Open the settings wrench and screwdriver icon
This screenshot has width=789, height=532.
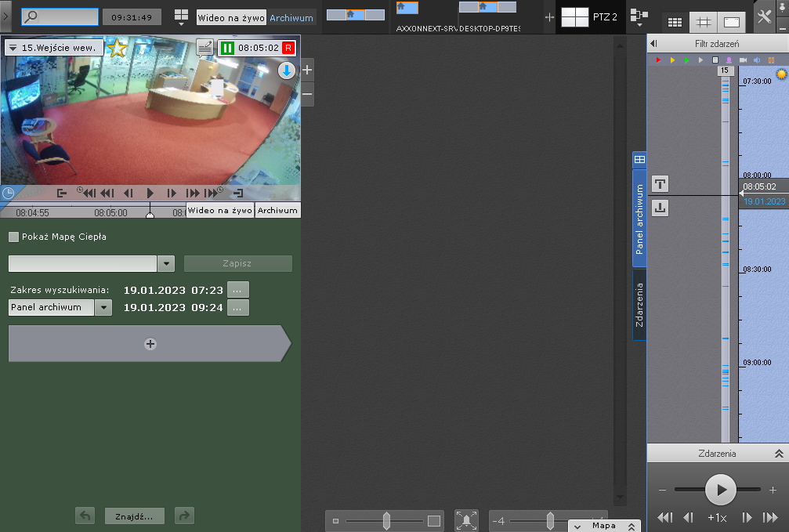click(764, 17)
